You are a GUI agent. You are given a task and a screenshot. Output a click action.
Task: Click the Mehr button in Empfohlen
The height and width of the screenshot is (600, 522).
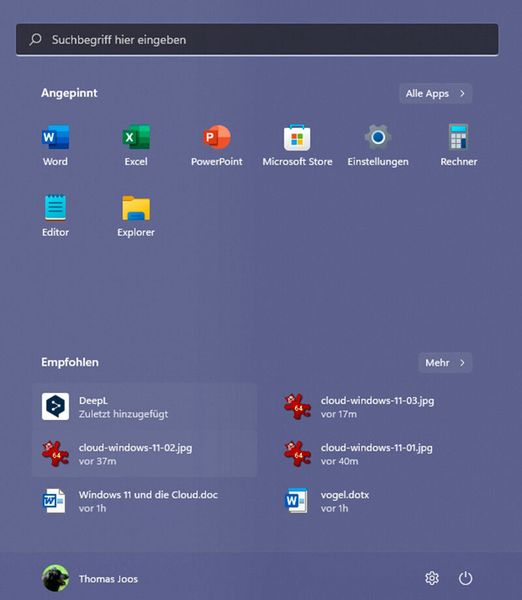point(445,362)
